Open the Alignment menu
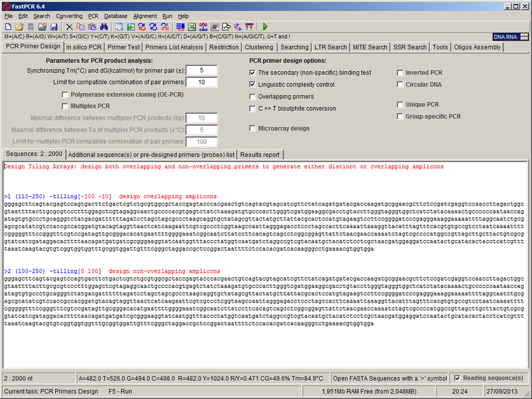The width and height of the screenshot is (532, 399). pos(145,16)
